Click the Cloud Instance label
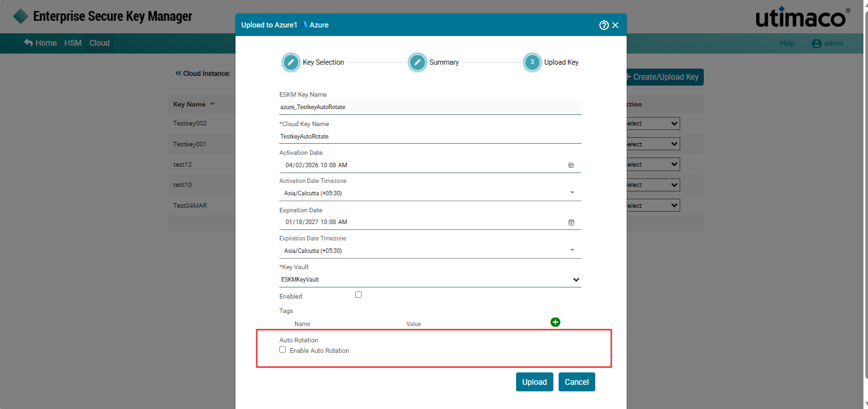The height and width of the screenshot is (409, 868). 207,74
